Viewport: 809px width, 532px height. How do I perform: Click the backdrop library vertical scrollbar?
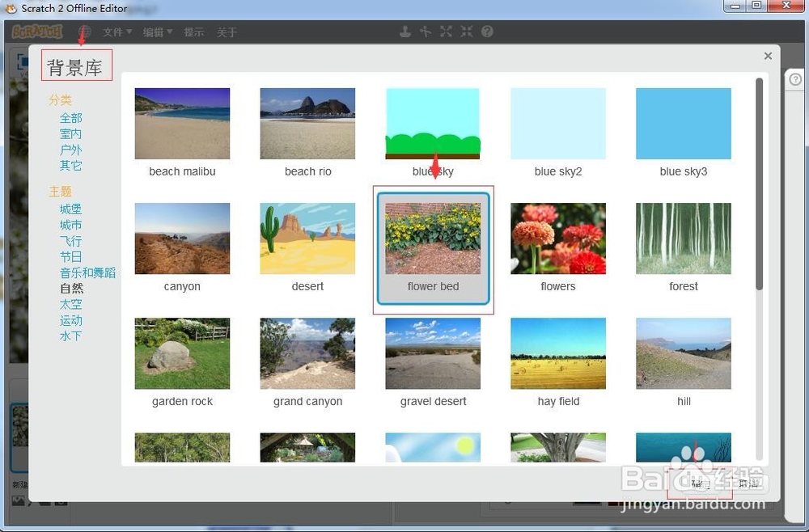point(759,184)
